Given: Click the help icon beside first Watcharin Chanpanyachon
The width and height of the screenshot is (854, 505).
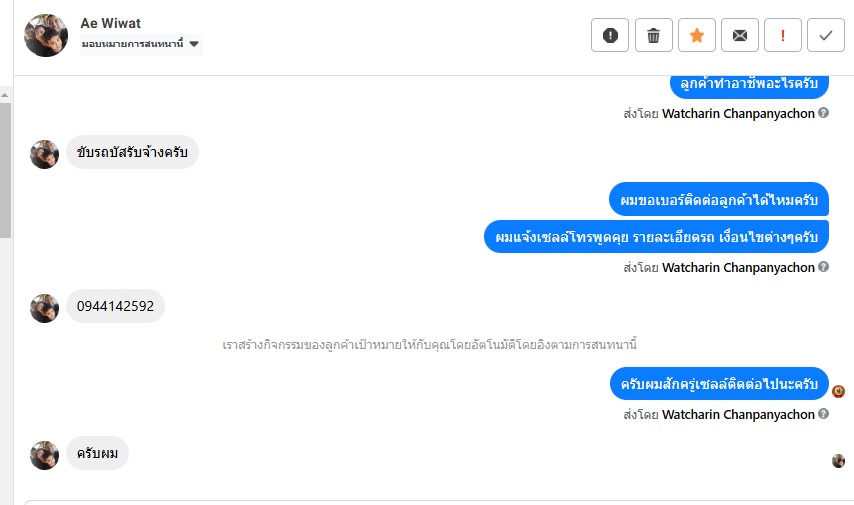Looking at the screenshot, I should tap(824, 113).
